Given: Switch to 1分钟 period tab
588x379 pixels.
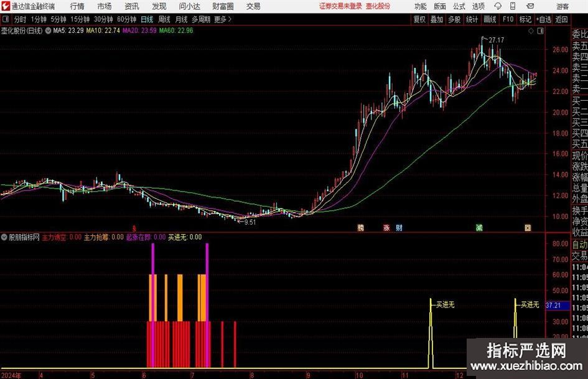Looking at the screenshot, I should [x=39, y=19].
